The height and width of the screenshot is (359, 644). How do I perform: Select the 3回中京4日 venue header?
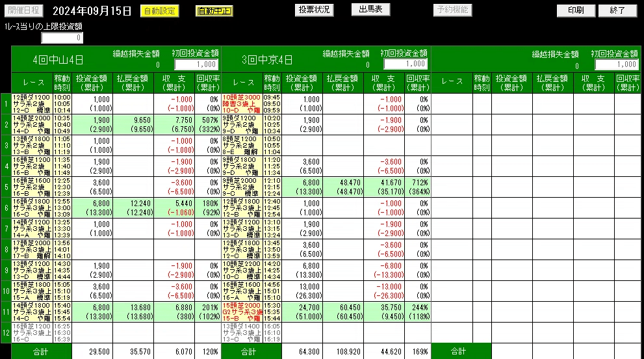pos(267,60)
